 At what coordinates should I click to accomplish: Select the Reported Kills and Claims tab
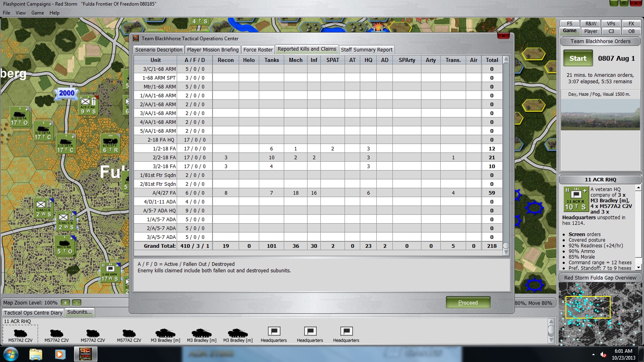pos(307,49)
